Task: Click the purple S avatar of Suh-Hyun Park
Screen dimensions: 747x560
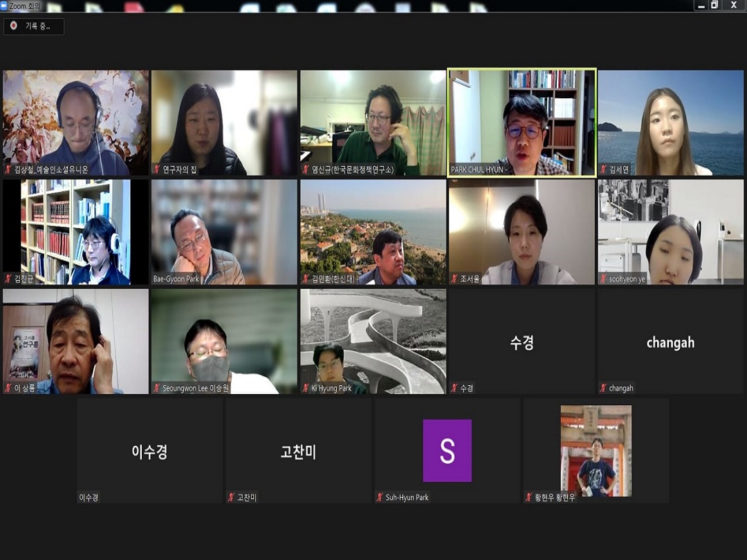Action: tap(447, 451)
